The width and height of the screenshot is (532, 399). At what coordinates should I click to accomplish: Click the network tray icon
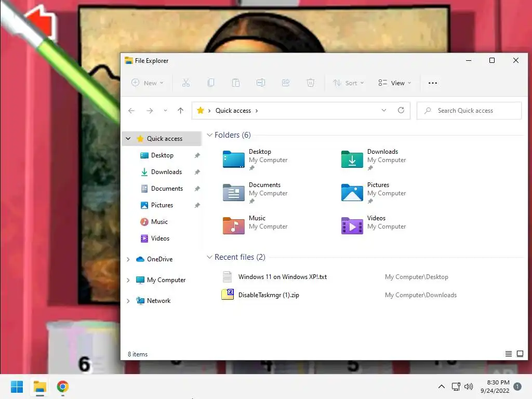click(456, 387)
